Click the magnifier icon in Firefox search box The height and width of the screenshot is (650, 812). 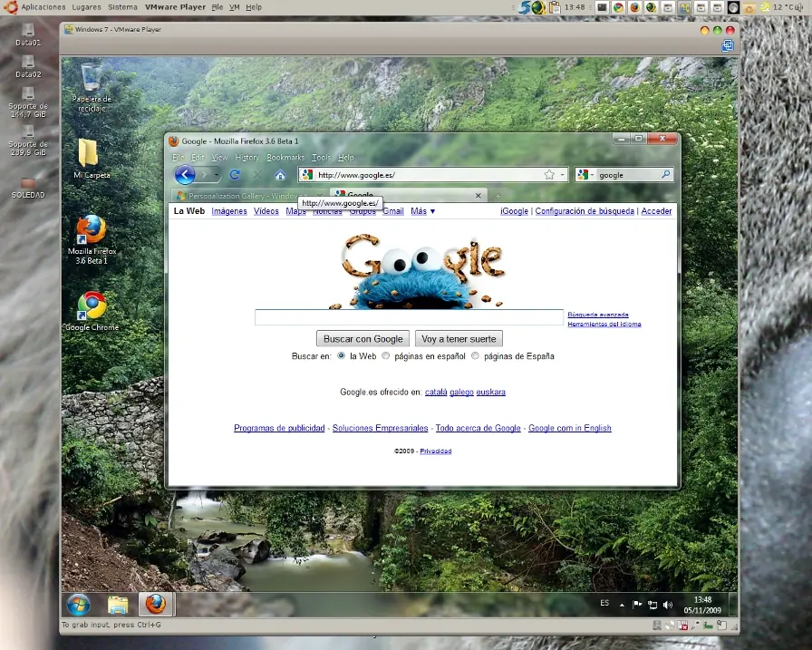click(666, 175)
